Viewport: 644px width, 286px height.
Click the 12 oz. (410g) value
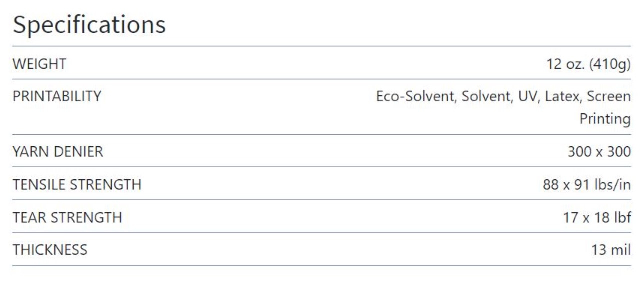coord(589,65)
